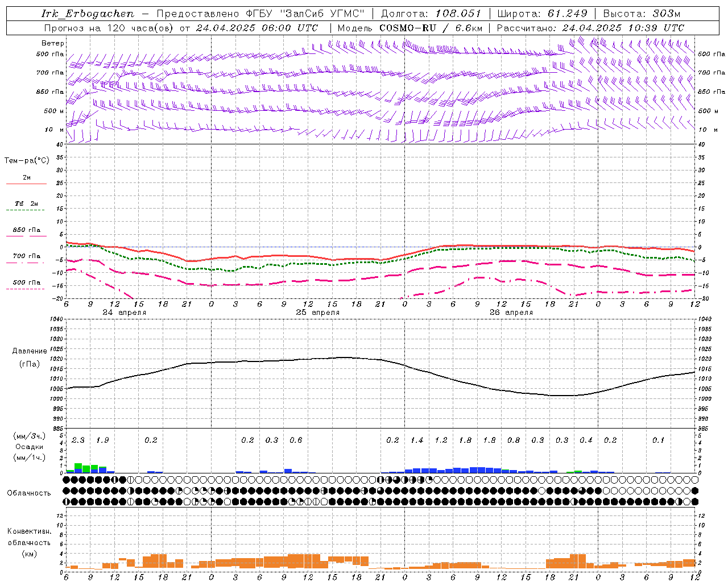
Task: Click the "Конвективн." convective cloud label
Action: pos(29,531)
